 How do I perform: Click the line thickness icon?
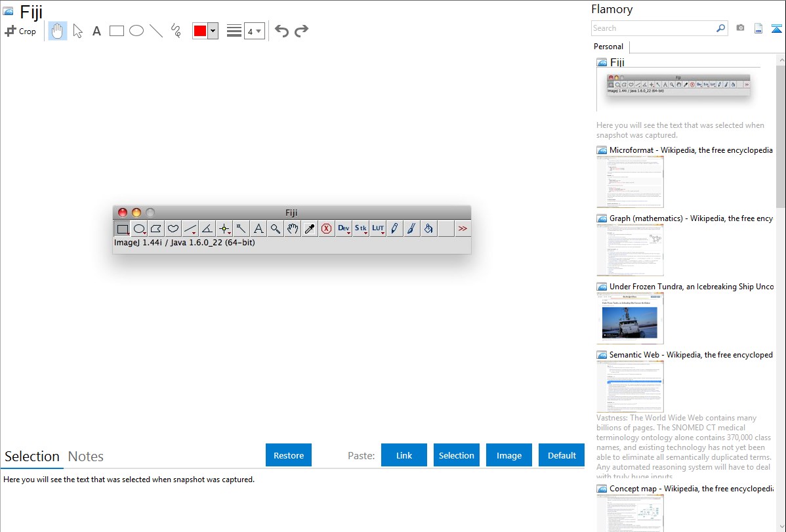coord(234,31)
